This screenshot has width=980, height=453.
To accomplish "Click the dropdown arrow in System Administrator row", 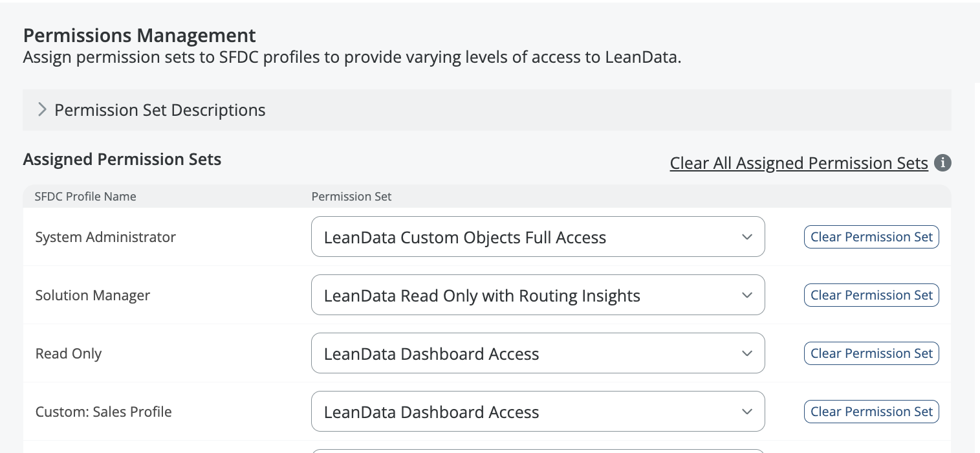I will [x=746, y=237].
